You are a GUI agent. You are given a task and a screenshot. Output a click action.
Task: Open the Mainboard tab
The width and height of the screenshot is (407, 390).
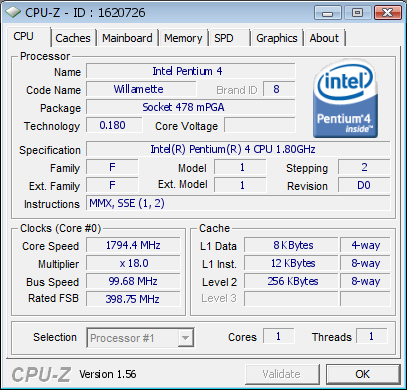(x=127, y=38)
